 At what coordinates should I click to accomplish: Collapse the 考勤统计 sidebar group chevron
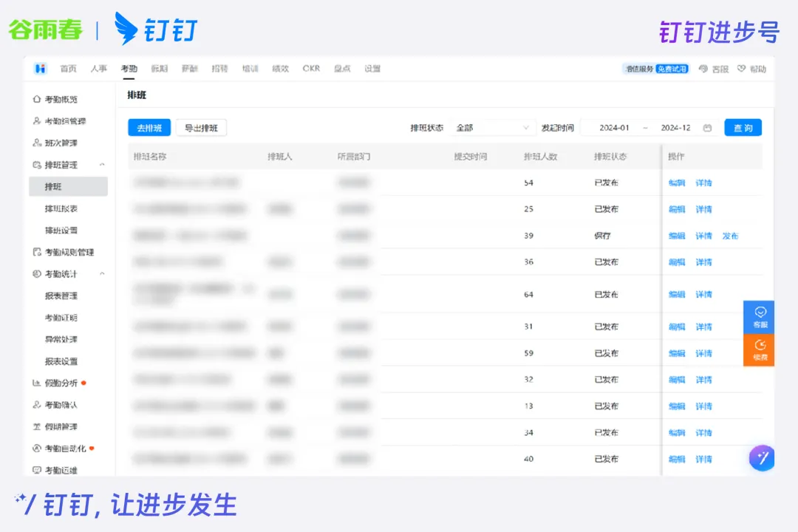click(x=102, y=274)
